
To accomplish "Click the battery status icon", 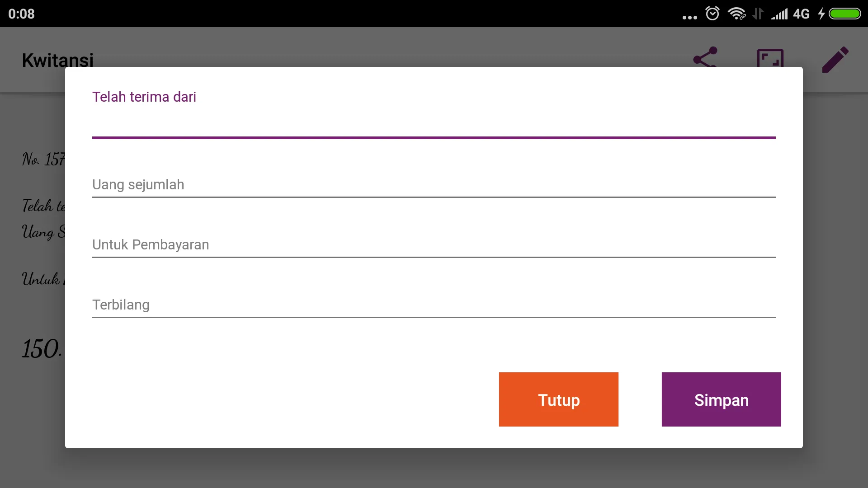I will [x=847, y=13].
